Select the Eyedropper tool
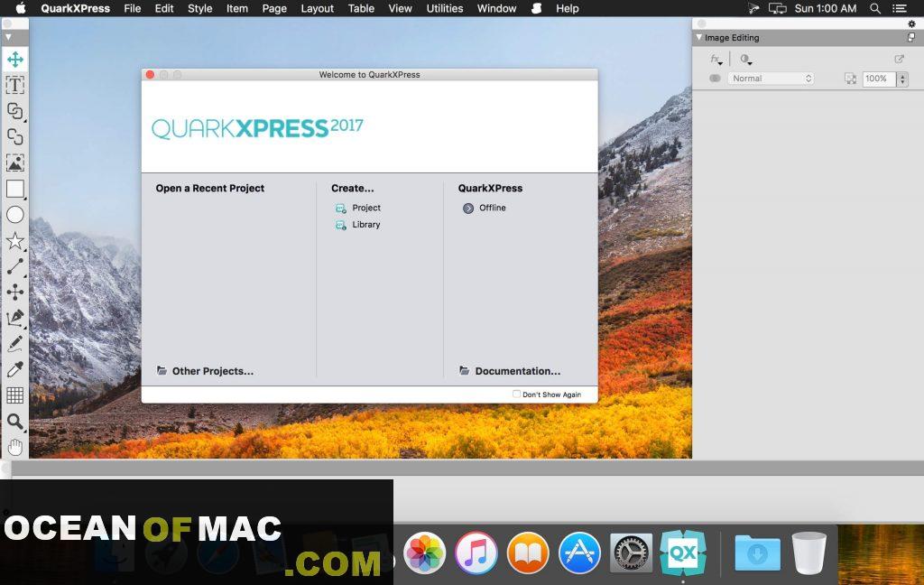The height and width of the screenshot is (585, 924). (x=14, y=370)
